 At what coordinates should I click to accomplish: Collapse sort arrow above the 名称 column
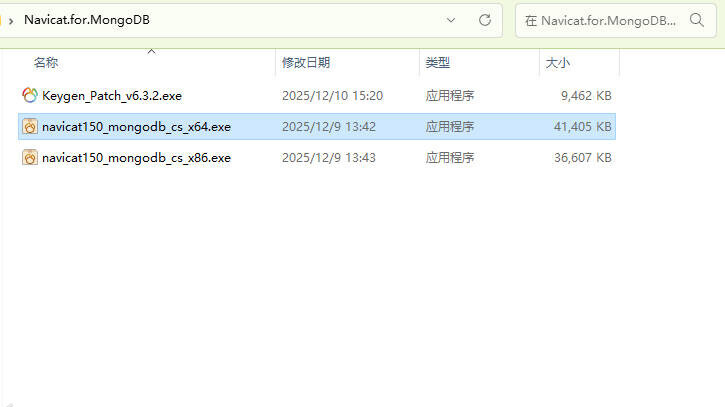151,51
